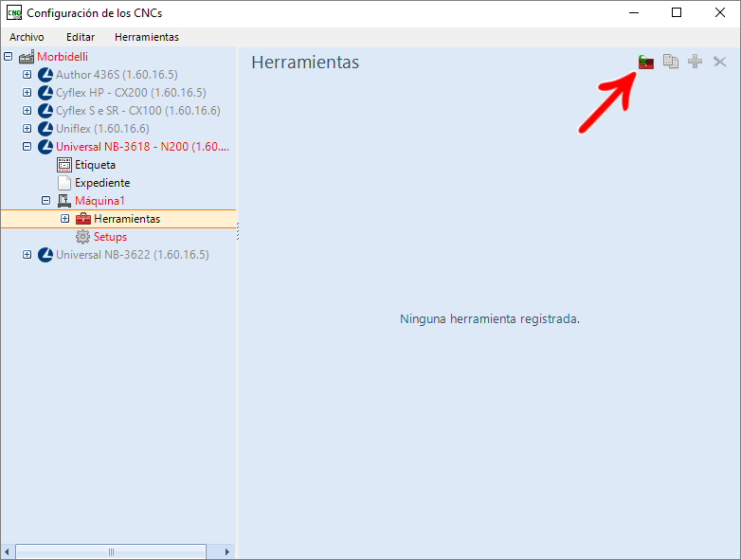Screen dimensions: 741x560
Task: Click the CNC application icon in title bar
Action: tap(14, 12)
